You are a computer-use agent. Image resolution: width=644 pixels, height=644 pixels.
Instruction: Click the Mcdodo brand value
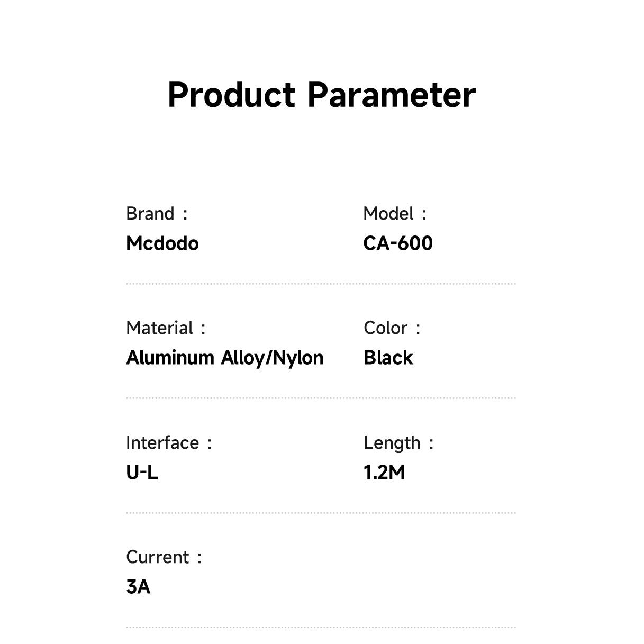pos(162,243)
